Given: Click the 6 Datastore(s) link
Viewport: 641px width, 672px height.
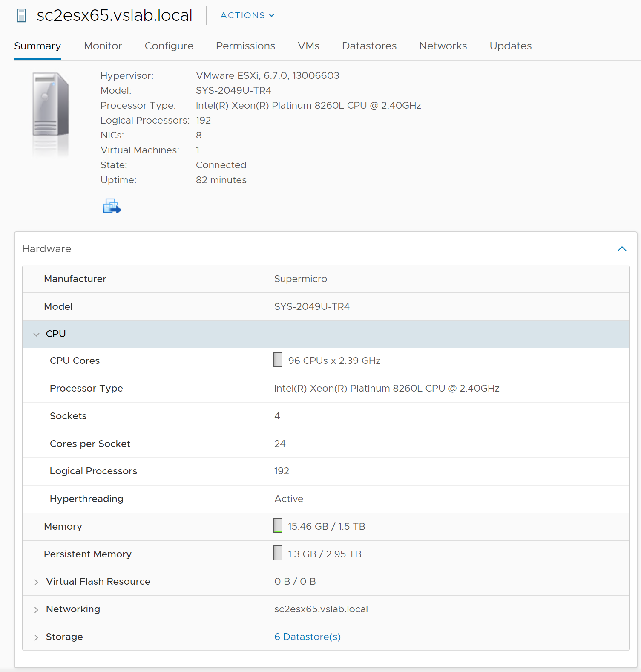Looking at the screenshot, I should (307, 637).
